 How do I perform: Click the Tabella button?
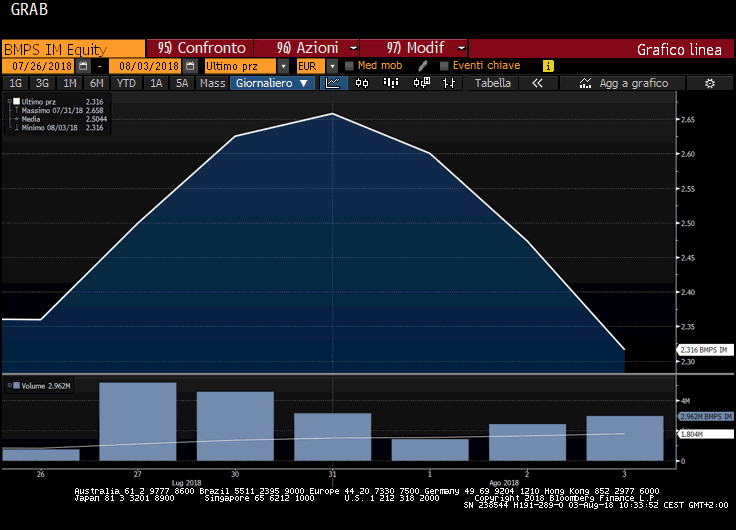tap(493, 83)
